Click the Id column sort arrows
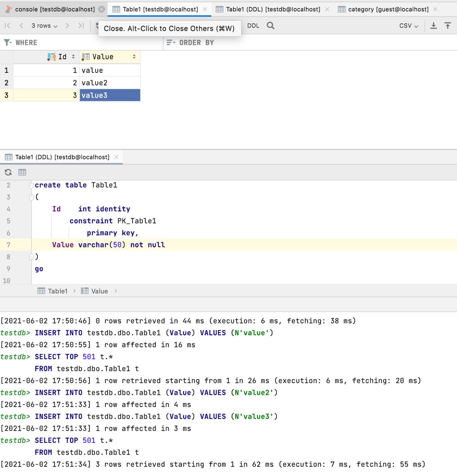The image size is (457, 476). pyautogui.click(x=74, y=57)
